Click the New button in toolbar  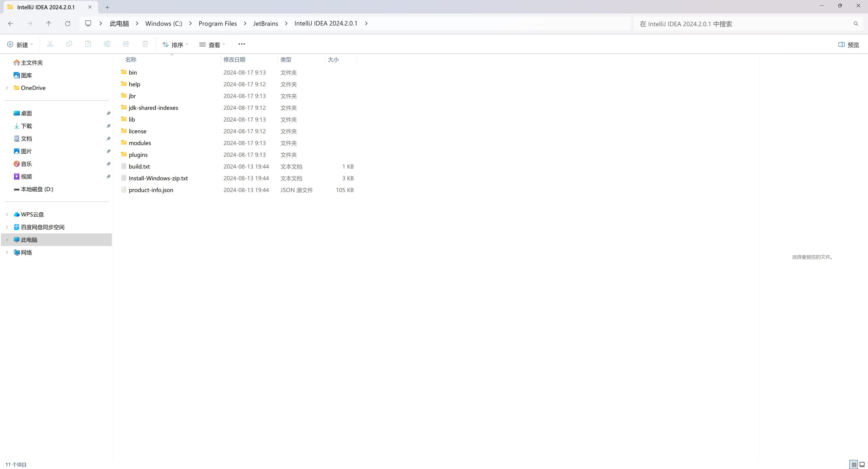(20, 45)
